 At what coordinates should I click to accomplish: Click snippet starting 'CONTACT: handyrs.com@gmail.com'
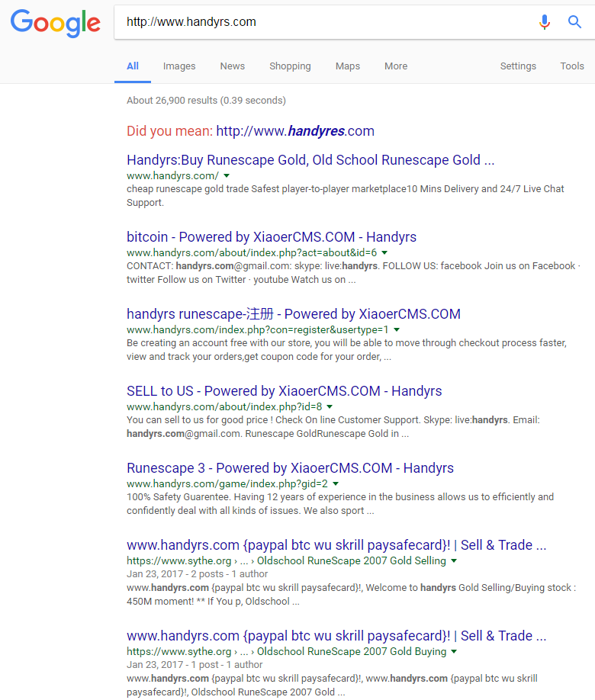(353, 273)
